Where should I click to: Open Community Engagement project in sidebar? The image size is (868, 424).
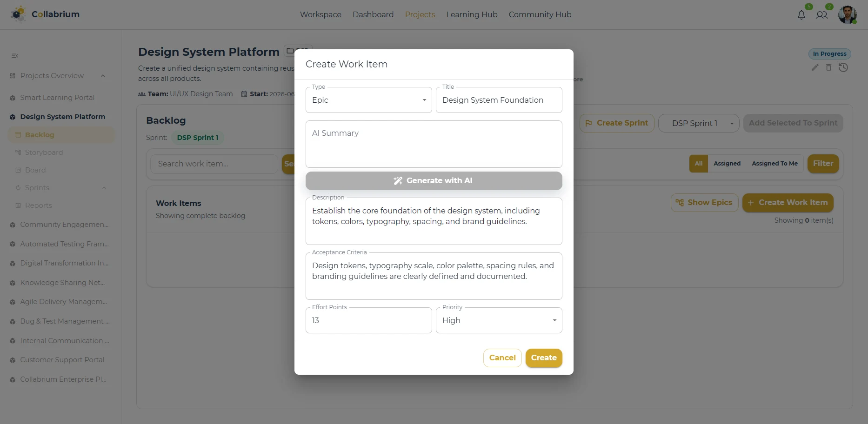(x=64, y=225)
